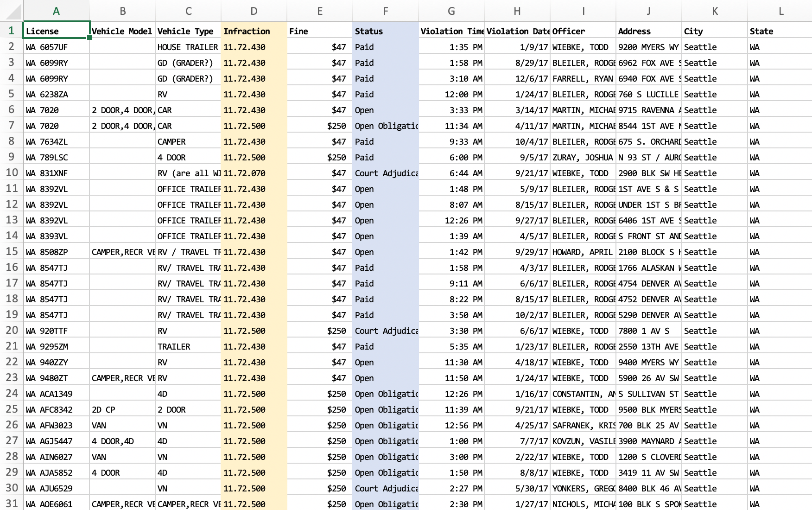This screenshot has height=510, width=812.
Task: Click the License header cell
Action: pyautogui.click(x=56, y=31)
